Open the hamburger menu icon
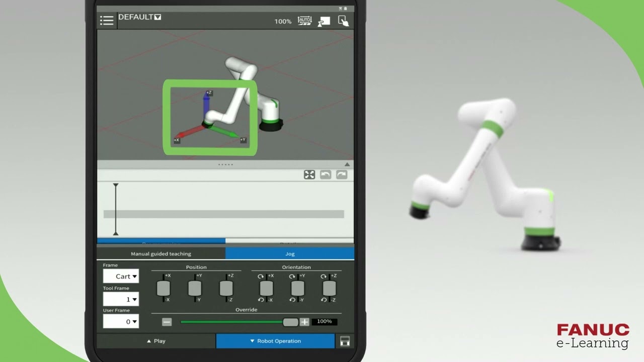Screen dimensions: 644x362 pos(107,21)
